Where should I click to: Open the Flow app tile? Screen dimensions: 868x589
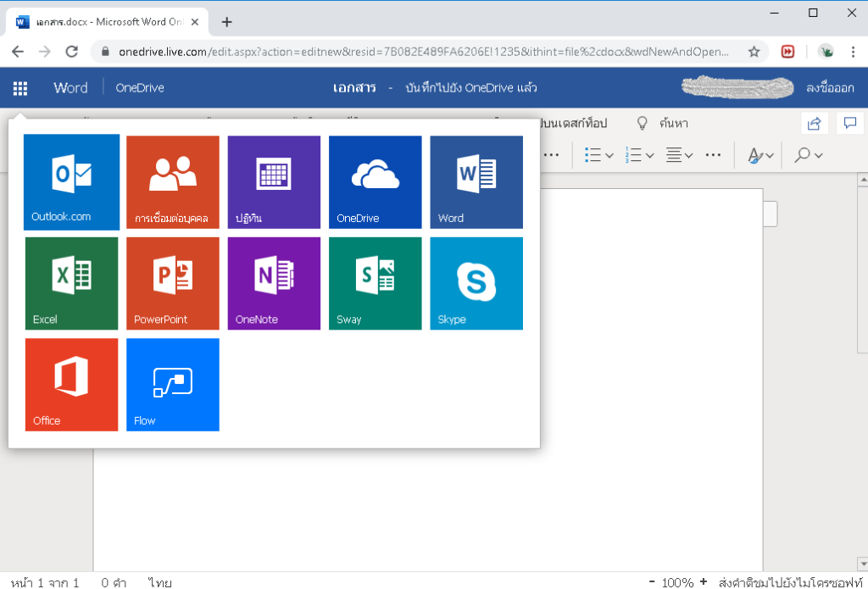(173, 385)
